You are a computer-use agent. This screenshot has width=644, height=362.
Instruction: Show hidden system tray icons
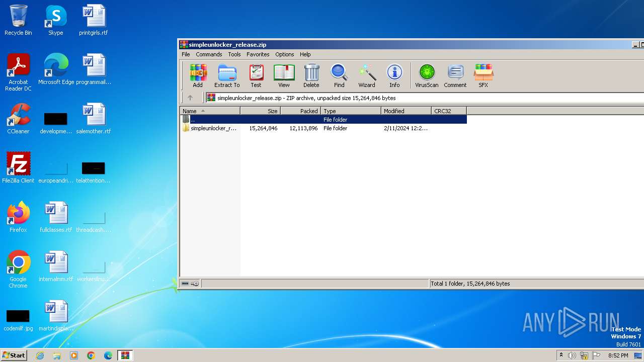click(561, 355)
